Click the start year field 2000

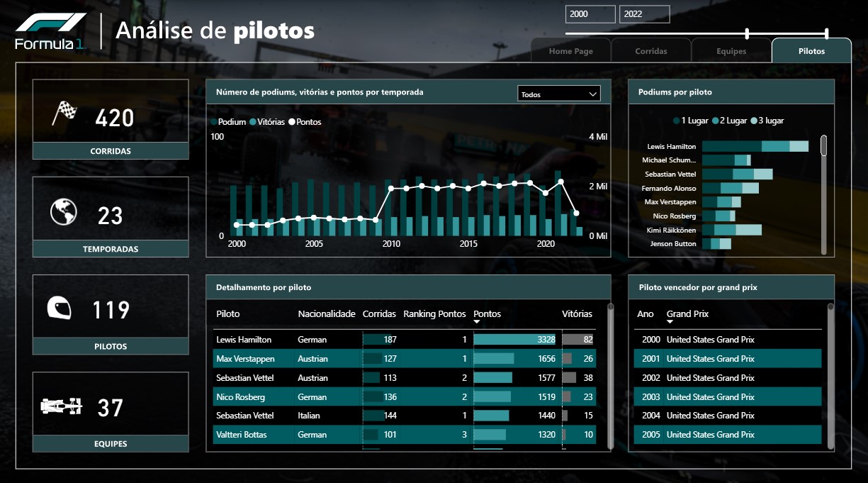coord(590,14)
